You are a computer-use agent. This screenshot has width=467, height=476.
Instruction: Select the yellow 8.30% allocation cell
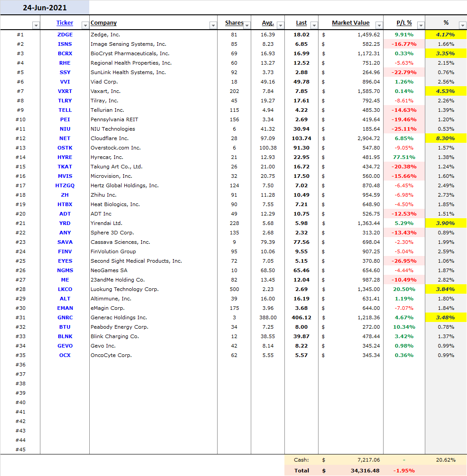click(x=445, y=138)
